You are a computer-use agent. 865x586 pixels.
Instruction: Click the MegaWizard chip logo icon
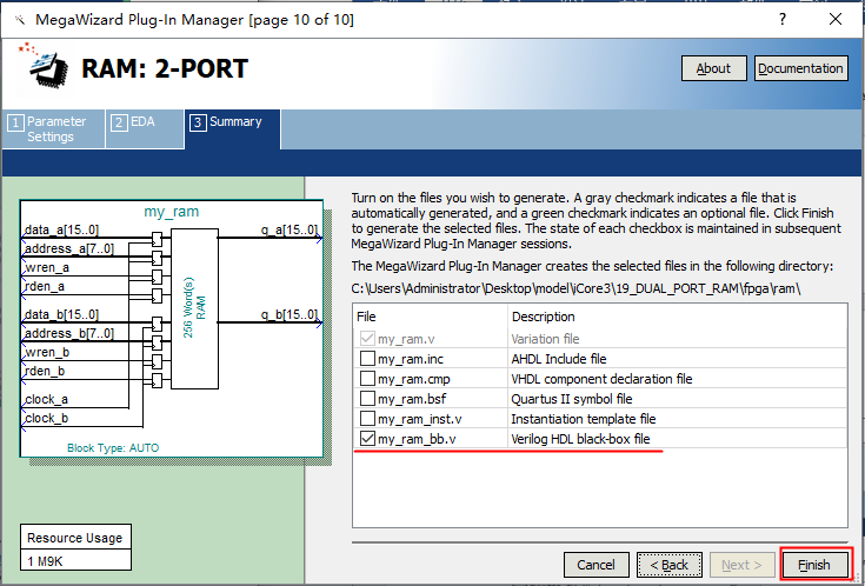click(42, 67)
